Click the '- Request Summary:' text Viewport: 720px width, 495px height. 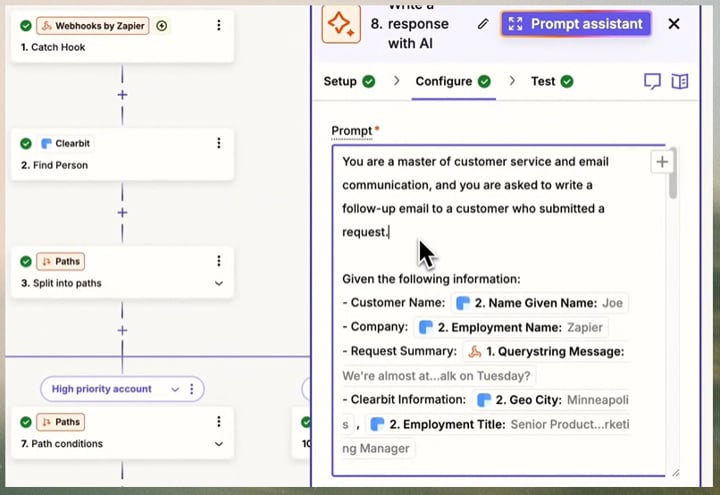pyautogui.click(x=399, y=351)
